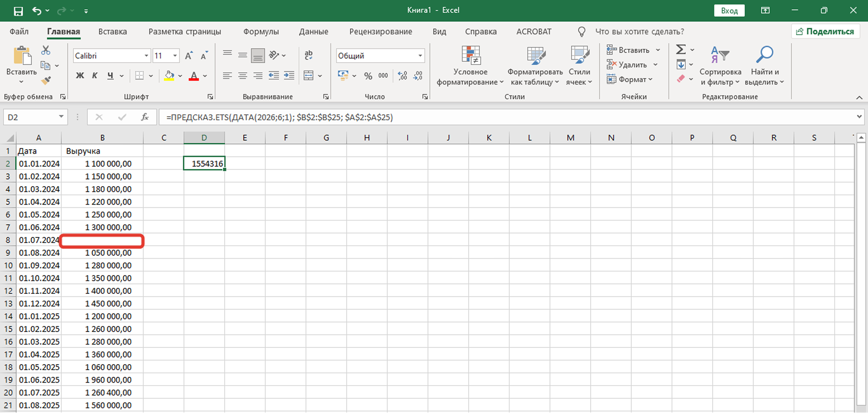This screenshot has height=413, width=868.
Task: Toggle italic formatting К
Action: 95,76
